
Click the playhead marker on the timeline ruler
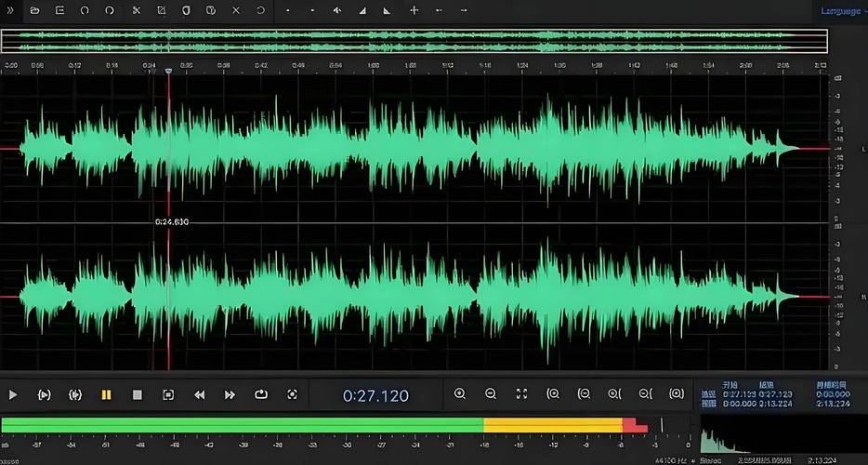point(169,71)
